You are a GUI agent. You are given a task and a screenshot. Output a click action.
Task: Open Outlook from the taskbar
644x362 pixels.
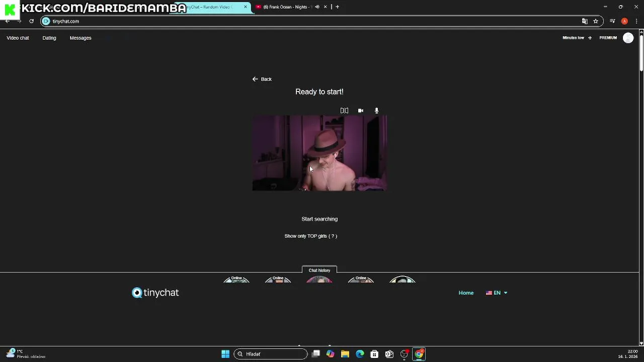[389, 354]
